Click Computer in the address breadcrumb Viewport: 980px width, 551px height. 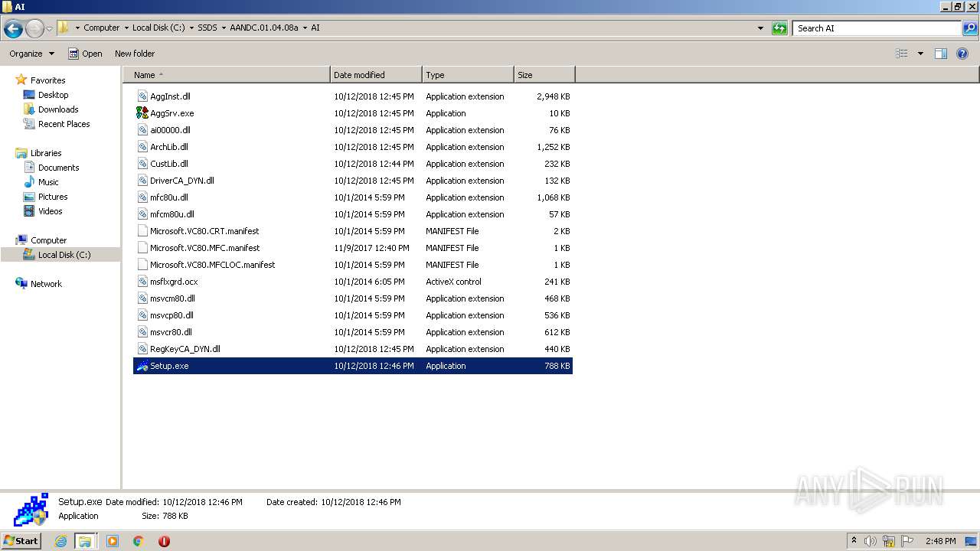[101, 28]
